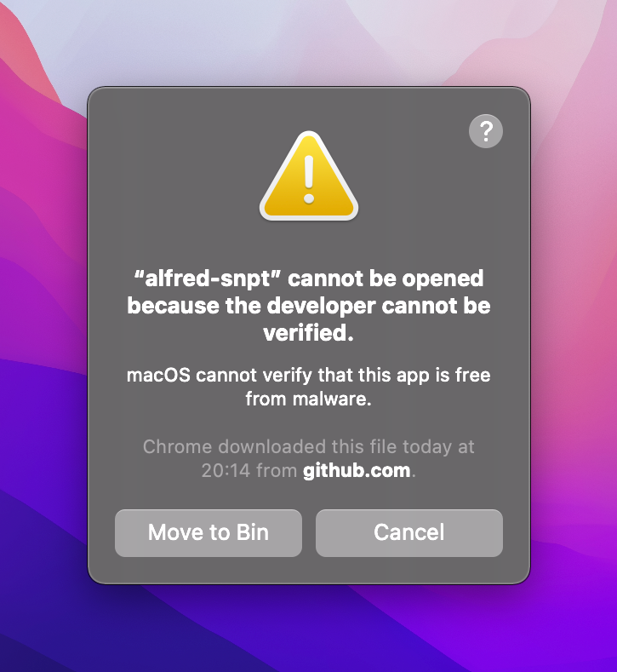Click the "from malware." text line
The image size is (617, 672).
coord(308,399)
